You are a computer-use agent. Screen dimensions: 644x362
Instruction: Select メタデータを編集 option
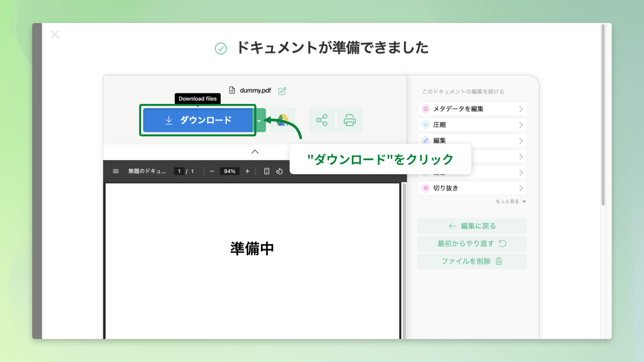[472, 109]
